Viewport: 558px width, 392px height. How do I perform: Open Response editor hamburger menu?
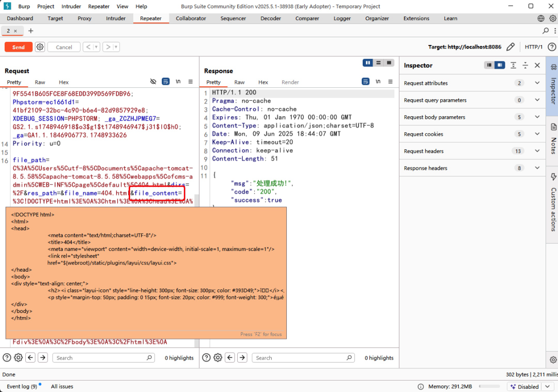coord(391,82)
